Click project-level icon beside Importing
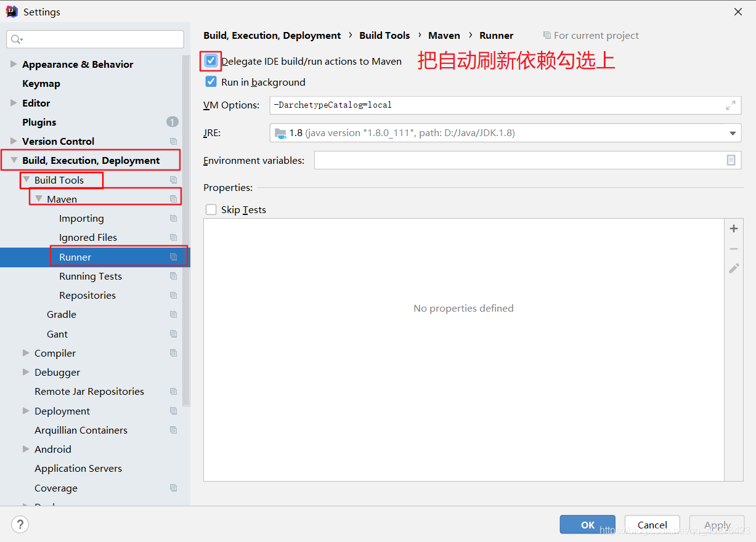The width and height of the screenshot is (756, 542). pyautogui.click(x=173, y=219)
